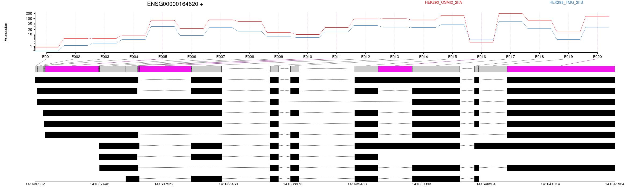Viewport: 644px width, 188px height.
Task: Select exon label E010
Action: point(308,57)
